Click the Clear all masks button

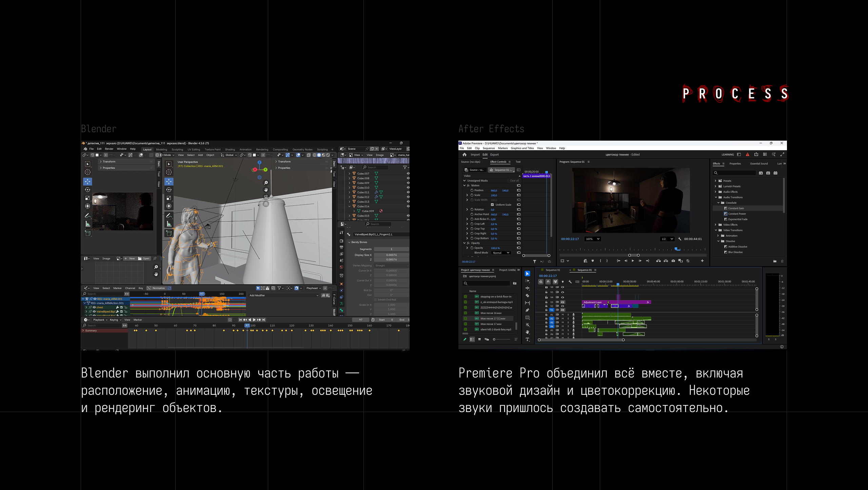pyautogui.click(x=514, y=181)
